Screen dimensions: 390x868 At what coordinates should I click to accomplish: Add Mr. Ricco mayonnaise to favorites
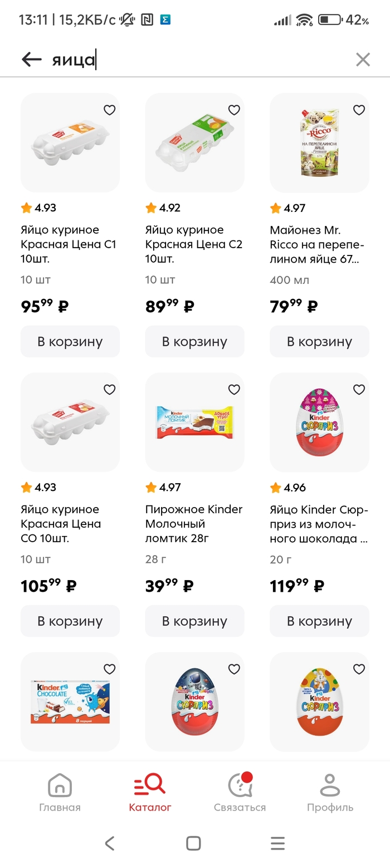359,110
